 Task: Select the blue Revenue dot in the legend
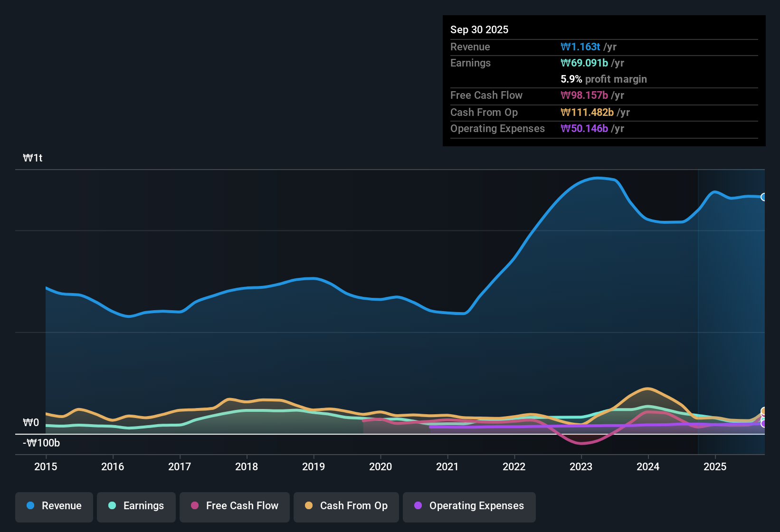coord(30,506)
